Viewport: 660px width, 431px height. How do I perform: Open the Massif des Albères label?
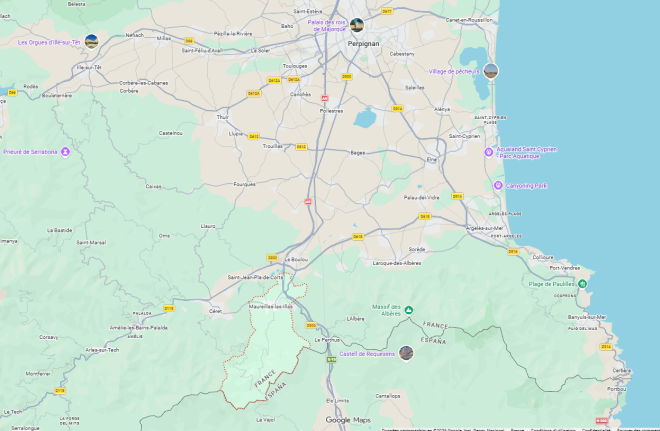(386, 310)
